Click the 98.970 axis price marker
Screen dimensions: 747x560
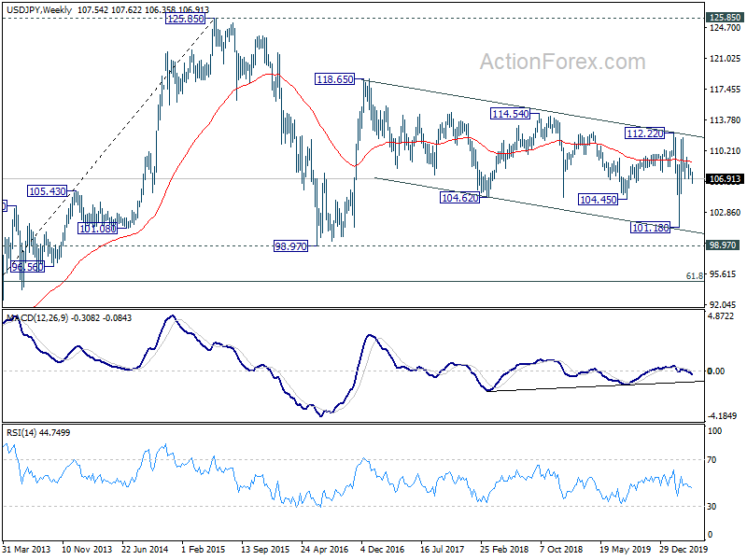click(723, 245)
